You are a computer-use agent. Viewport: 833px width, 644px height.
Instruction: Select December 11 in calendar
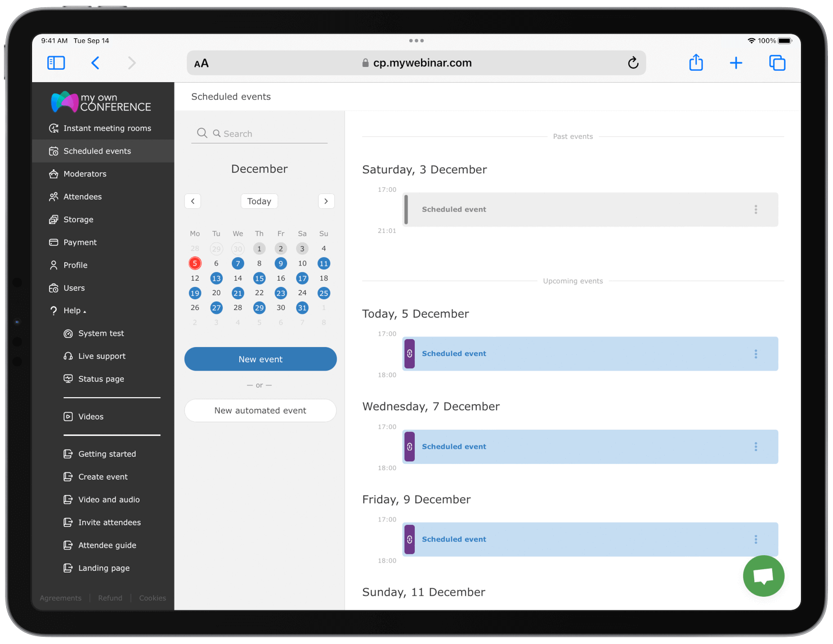point(324,263)
